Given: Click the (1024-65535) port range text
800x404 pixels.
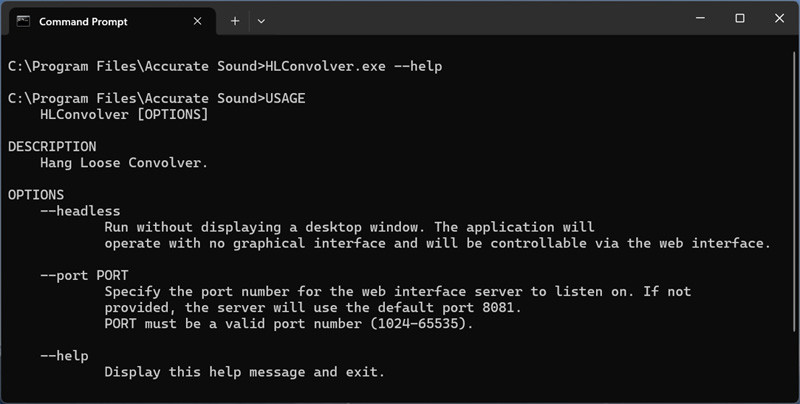Looking at the screenshot, I should (415, 323).
